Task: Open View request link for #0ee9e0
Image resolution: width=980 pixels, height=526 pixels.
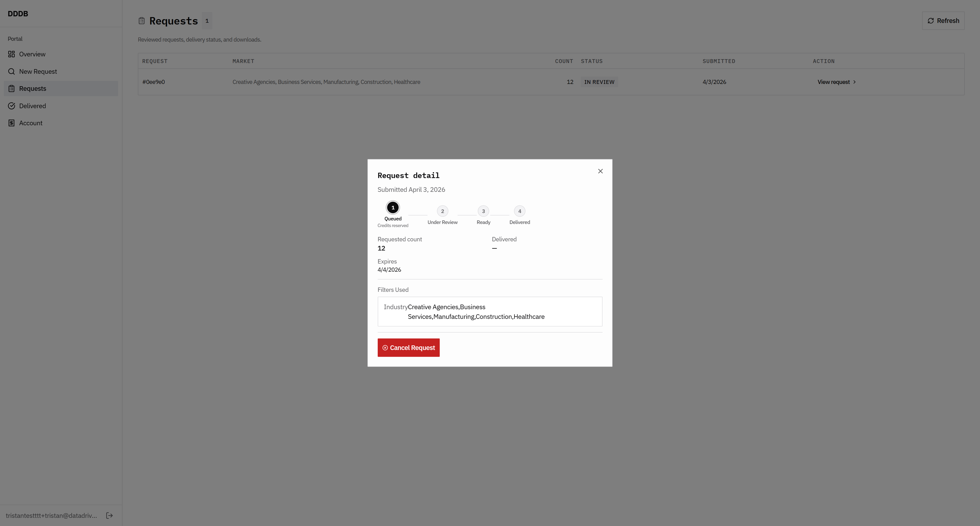Action: click(836, 82)
